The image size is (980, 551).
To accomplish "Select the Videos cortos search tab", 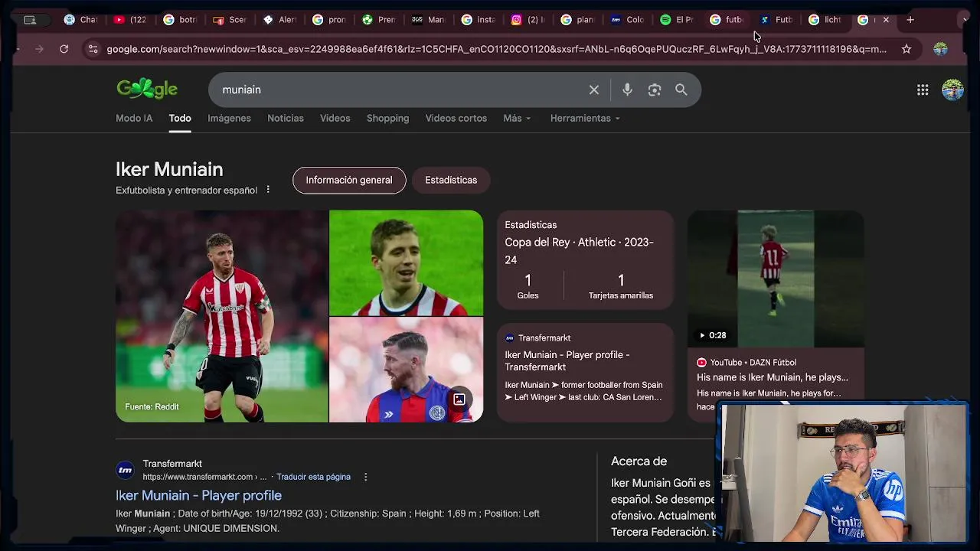I will point(456,118).
